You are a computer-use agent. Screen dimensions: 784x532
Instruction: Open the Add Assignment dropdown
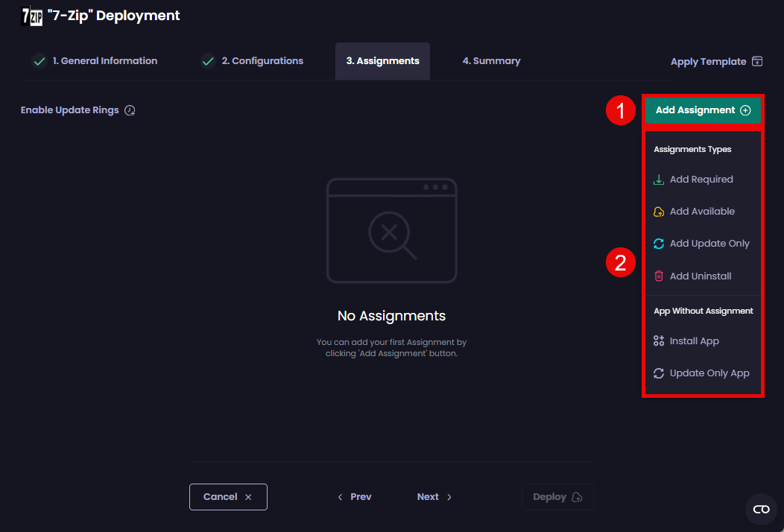click(703, 110)
